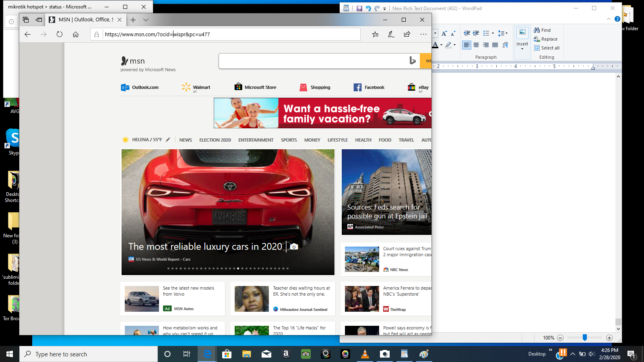Screen dimensions: 644x362
Task: Decrease indent in WordPad
Action: click(x=467, y=33)
